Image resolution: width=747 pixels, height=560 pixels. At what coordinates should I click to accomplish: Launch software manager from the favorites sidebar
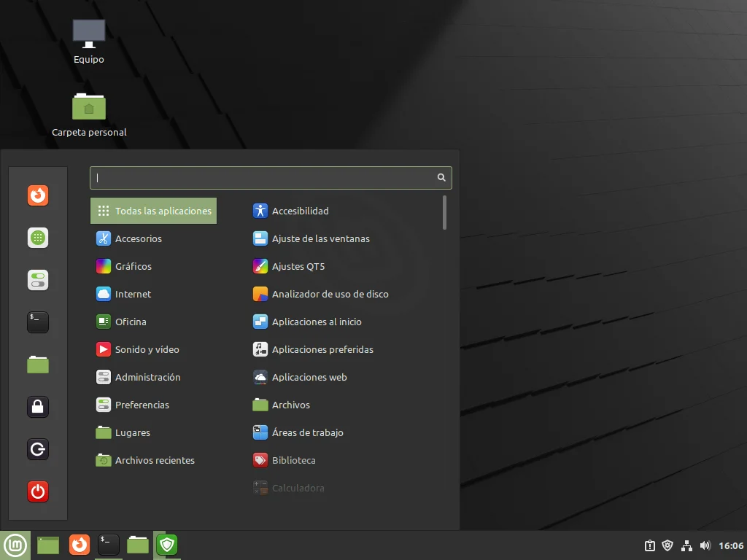[x=38, y=238]
